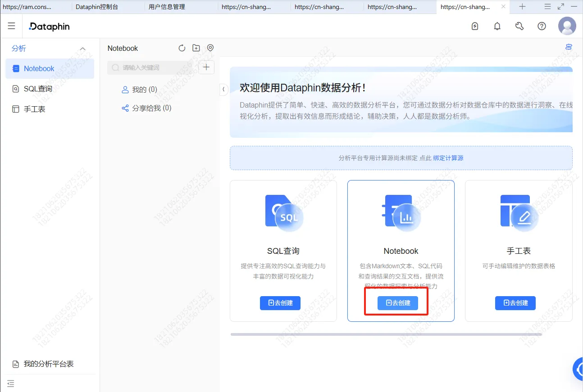
Task: Open the settings icon at top right of content
Action: 569,47
